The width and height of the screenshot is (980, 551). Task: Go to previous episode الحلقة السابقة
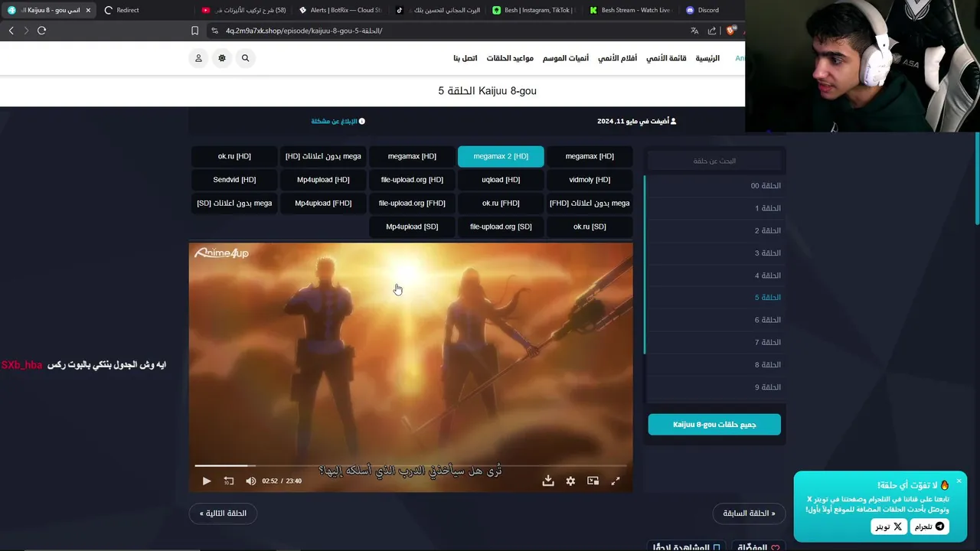pos(750,514)
